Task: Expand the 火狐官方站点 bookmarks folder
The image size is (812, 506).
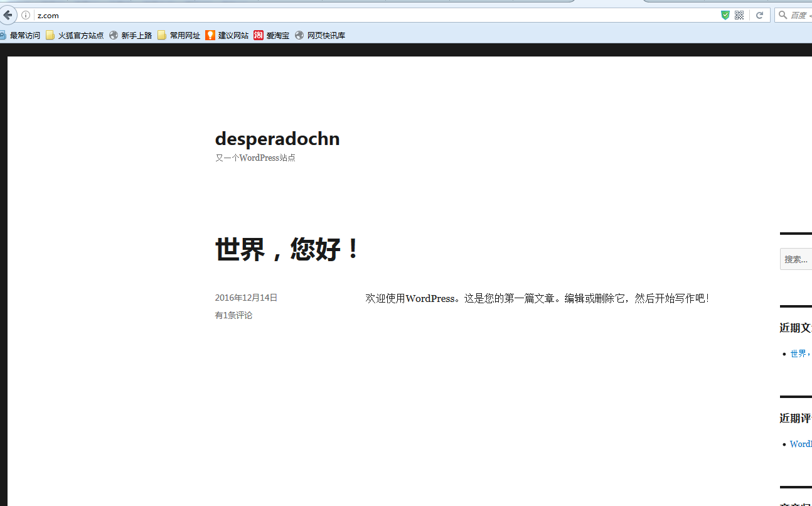Action: pos(75,36)
